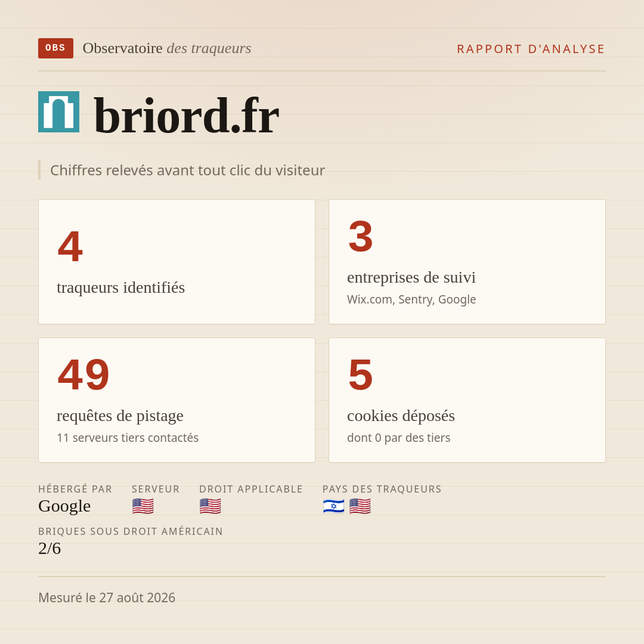Click the traqueurs identifiés label
644x644 pixels.
tap(120, 287)
